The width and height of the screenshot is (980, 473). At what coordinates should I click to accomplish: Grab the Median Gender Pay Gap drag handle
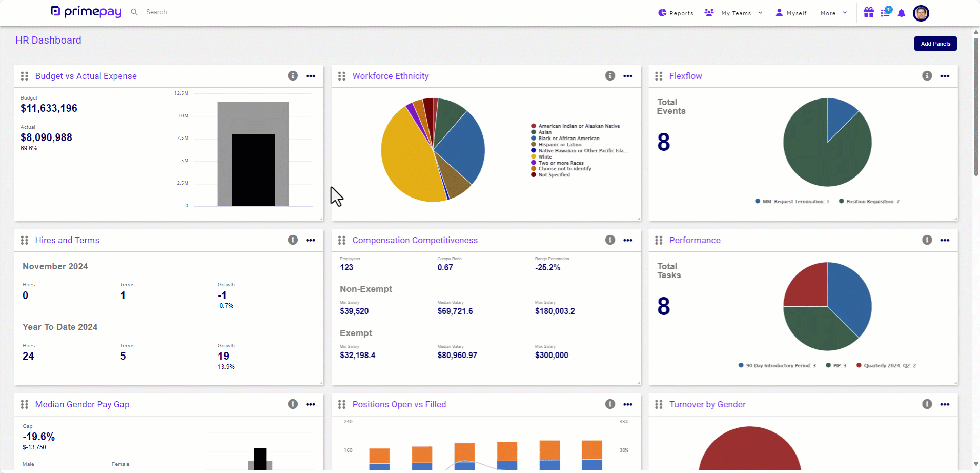pyautogui.click(x=24, y=404)
